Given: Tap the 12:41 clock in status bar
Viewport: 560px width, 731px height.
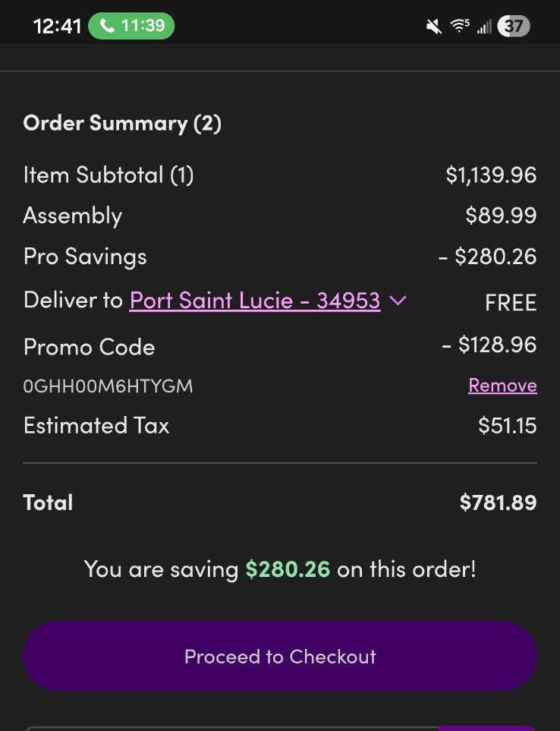Looking at the screenshot, I should 57,26.
